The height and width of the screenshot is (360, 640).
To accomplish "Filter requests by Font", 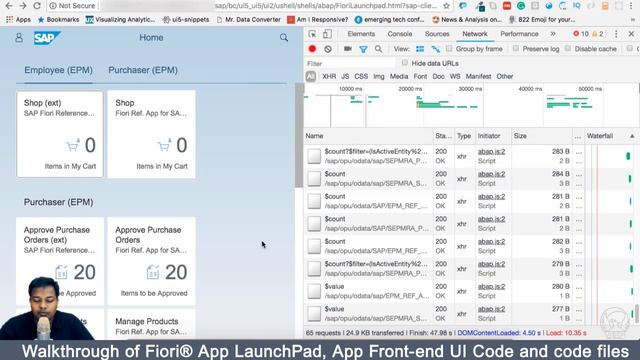I will tap(420, 76).
